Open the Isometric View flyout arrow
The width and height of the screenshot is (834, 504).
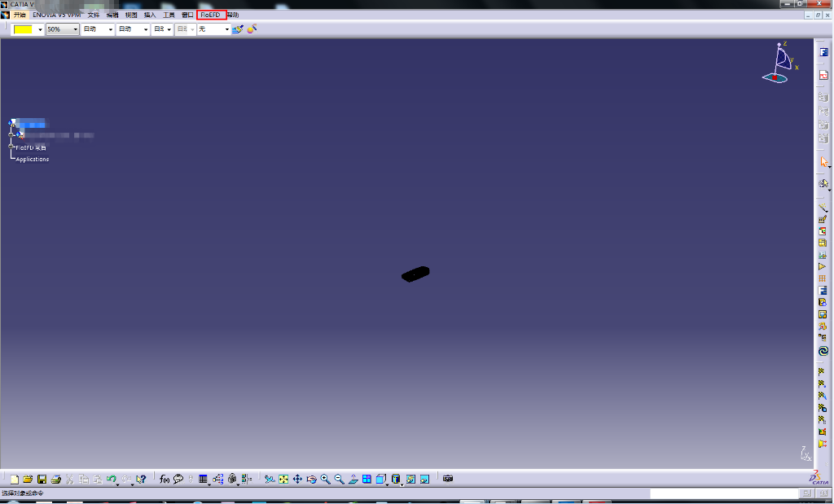[387, 483]
